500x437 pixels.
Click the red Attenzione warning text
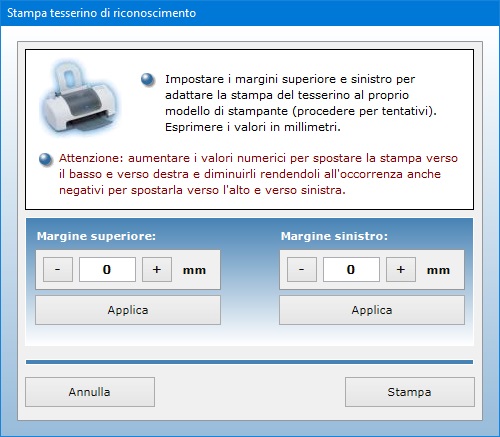pos(258,174)
